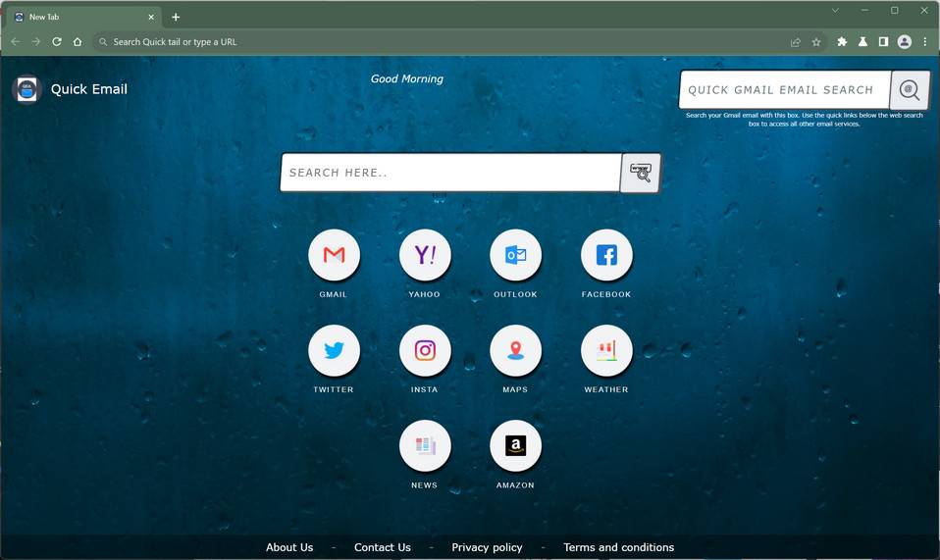Open the Contact Us link

(383, 547)
